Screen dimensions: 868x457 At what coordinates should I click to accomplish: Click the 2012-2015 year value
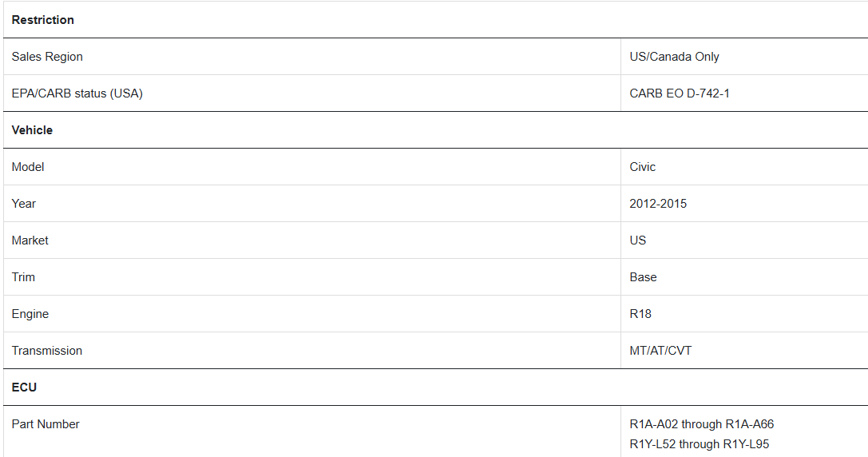coord(658,203)
